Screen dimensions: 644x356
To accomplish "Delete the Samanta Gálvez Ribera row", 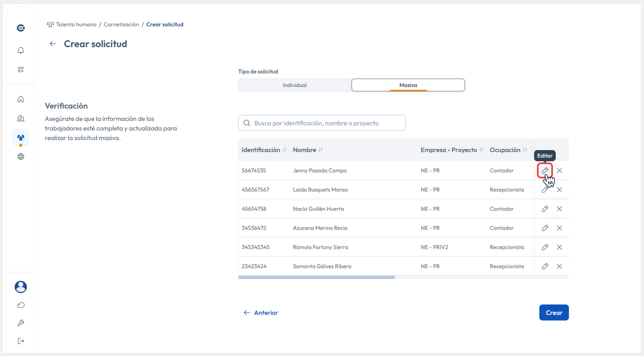I will coord(559,266).
